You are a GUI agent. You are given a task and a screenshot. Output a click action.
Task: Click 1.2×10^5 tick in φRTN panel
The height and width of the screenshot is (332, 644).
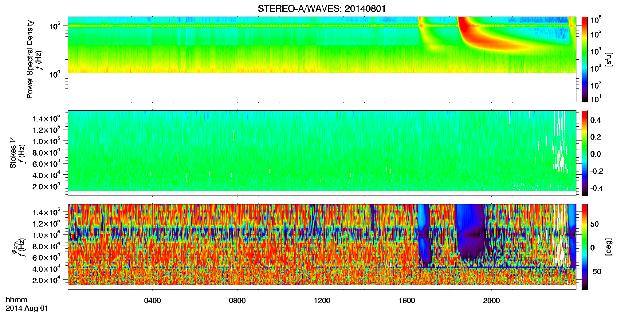46,223
